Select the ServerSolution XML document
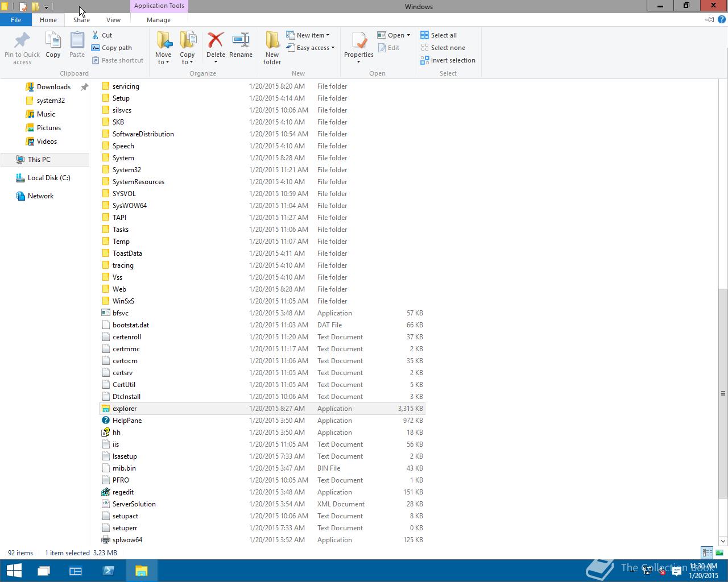 pos(262,504)
